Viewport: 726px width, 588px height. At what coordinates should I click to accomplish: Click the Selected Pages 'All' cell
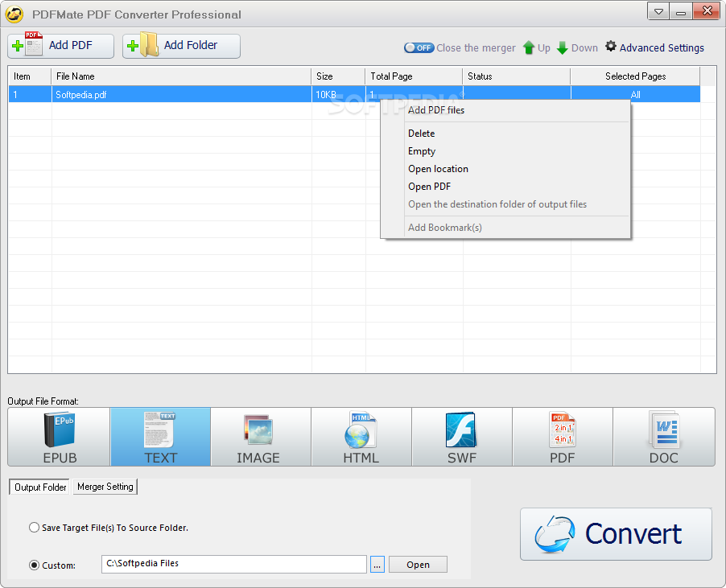[635, 95]
